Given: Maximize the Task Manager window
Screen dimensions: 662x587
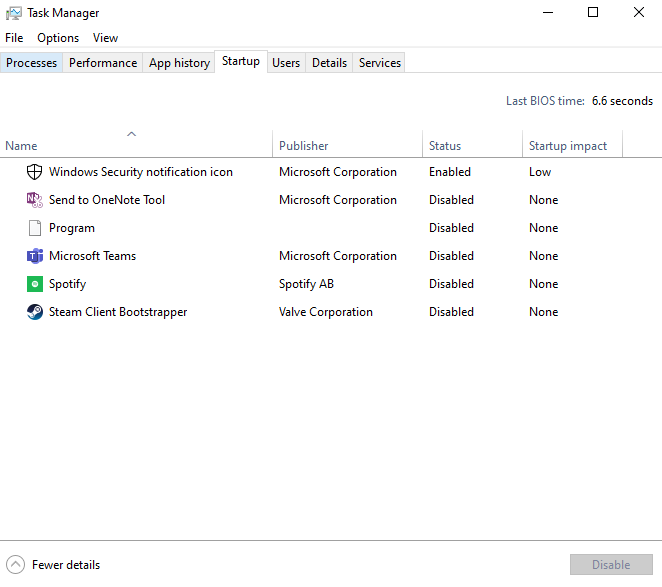Looking at the screenshot, I should [x=593, y=13].
